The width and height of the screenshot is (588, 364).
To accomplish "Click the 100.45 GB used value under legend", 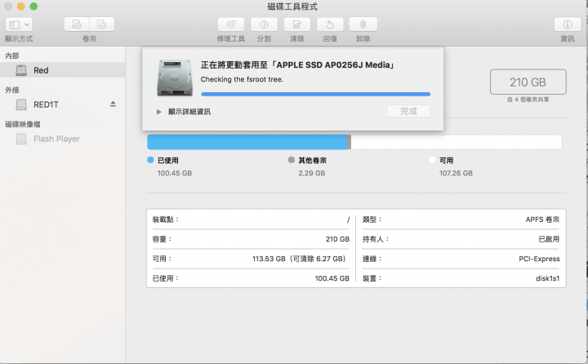I will [x=175, y=173].
